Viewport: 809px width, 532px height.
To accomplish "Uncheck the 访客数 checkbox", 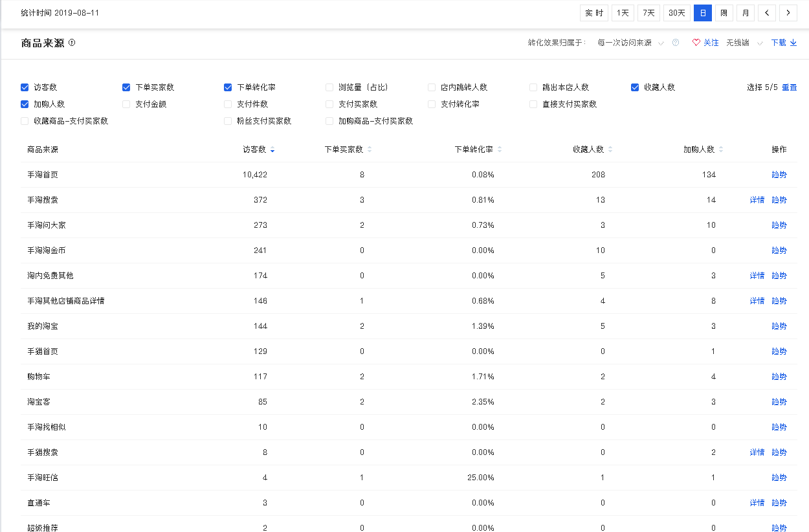I will (25, 87).
